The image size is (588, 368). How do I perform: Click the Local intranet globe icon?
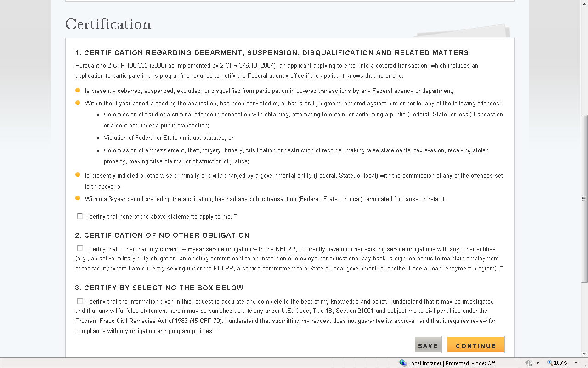pyautogui.click(x=403, y=363)
